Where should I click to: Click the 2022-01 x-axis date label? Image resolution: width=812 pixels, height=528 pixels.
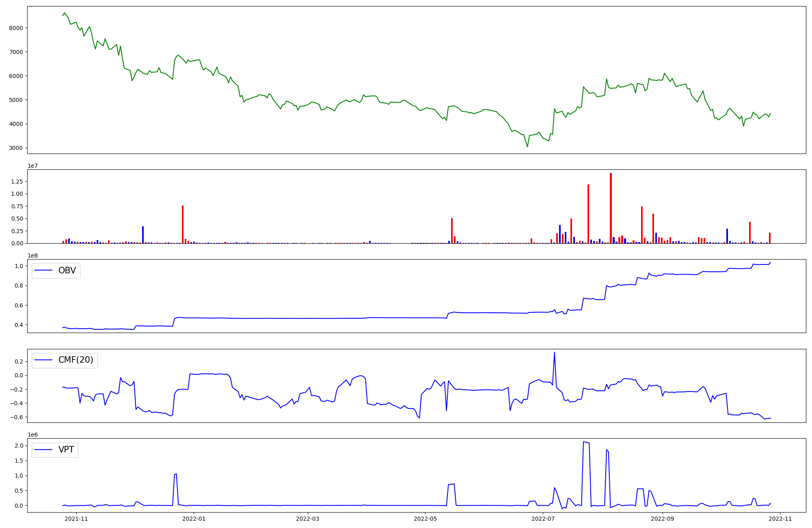[x=194, y=519]
